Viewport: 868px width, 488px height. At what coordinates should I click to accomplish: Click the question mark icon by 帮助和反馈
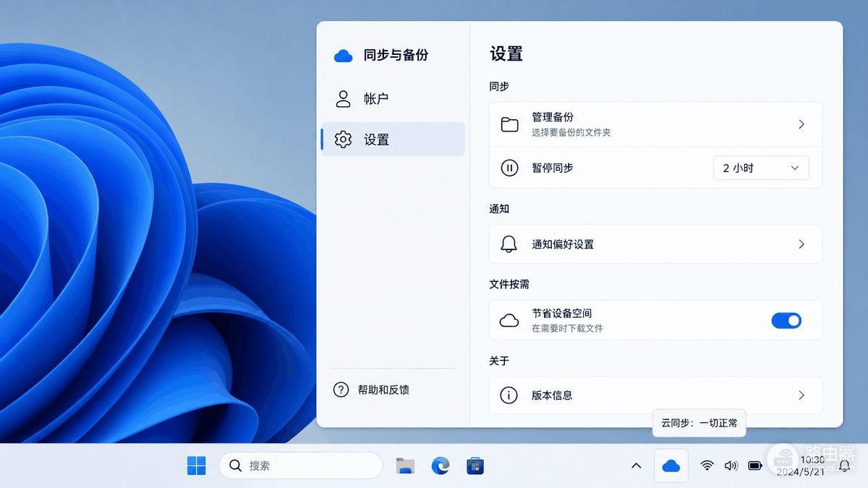click(x=341, y=390)
